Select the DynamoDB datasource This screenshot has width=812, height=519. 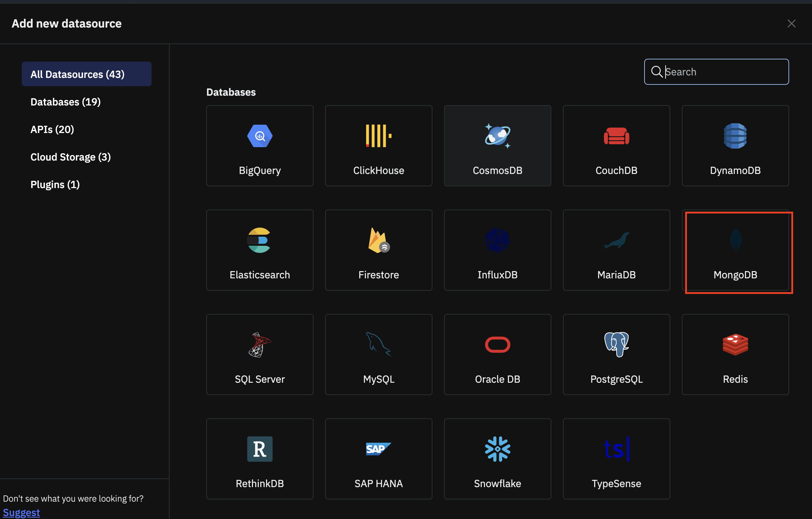tap(735, 146)
